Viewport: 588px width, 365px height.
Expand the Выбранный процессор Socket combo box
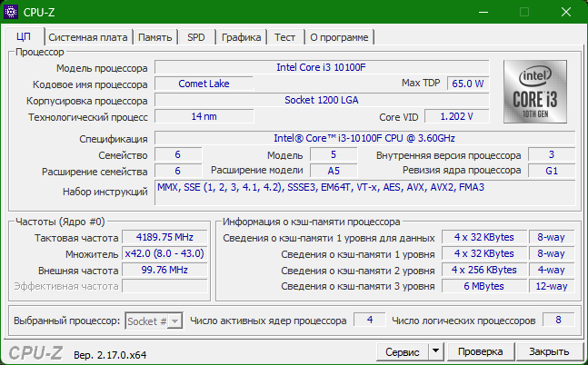pyautogui.click(x=154, y=321)
